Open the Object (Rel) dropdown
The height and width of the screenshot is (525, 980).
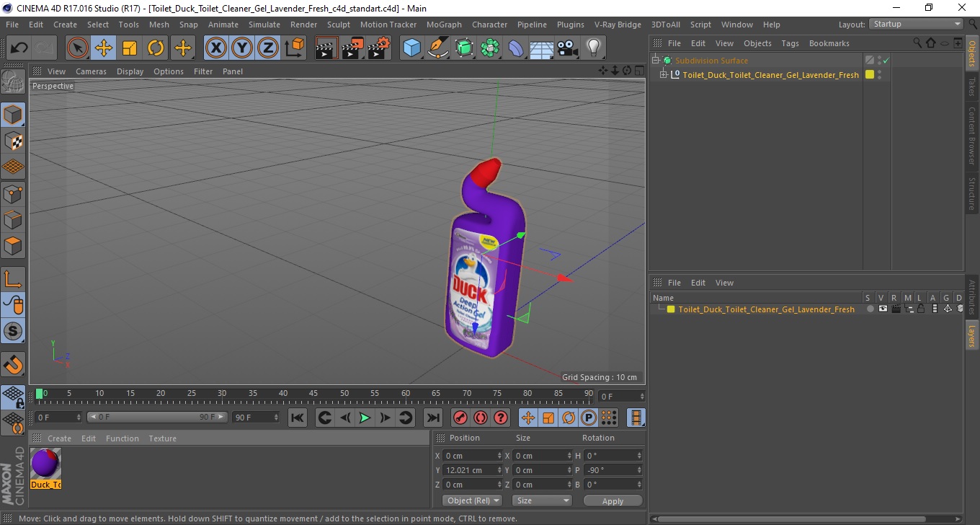coord(472,501)
